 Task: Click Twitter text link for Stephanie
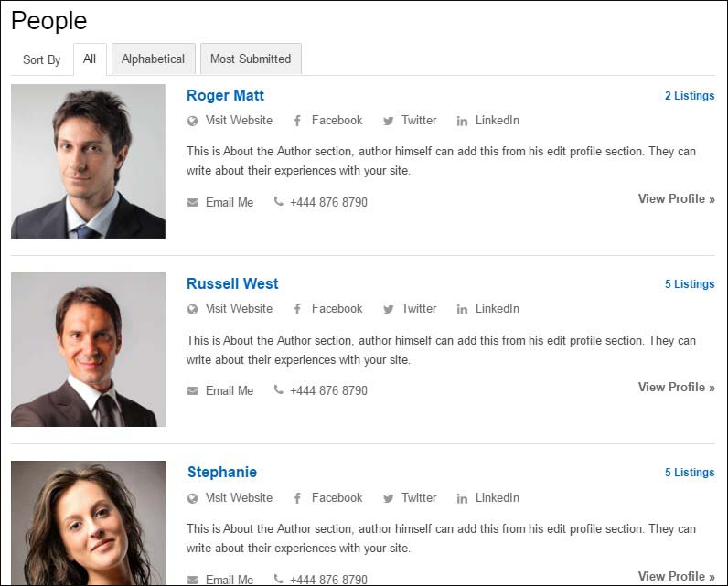click(x=419, y=498)
